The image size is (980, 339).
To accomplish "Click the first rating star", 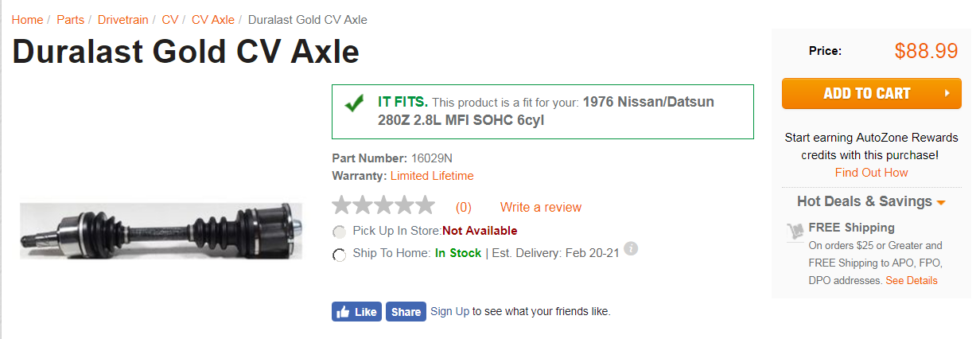I will click(342, 205).
